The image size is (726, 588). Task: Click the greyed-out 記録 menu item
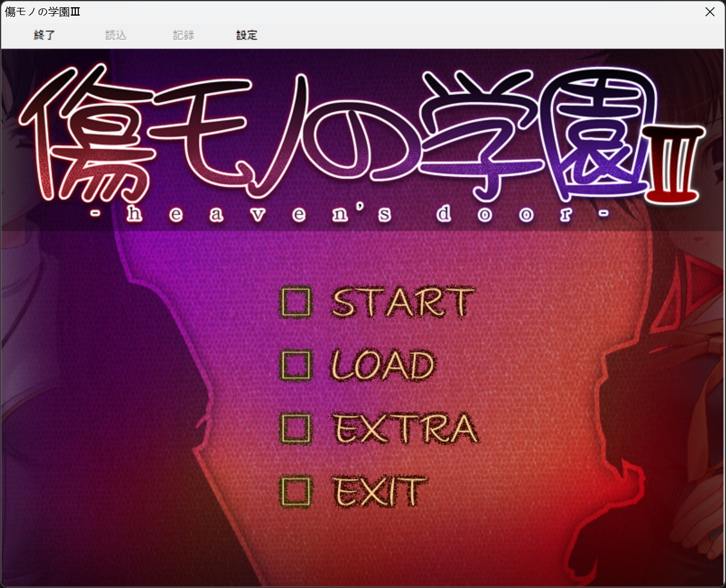click(x=184, y=36)
